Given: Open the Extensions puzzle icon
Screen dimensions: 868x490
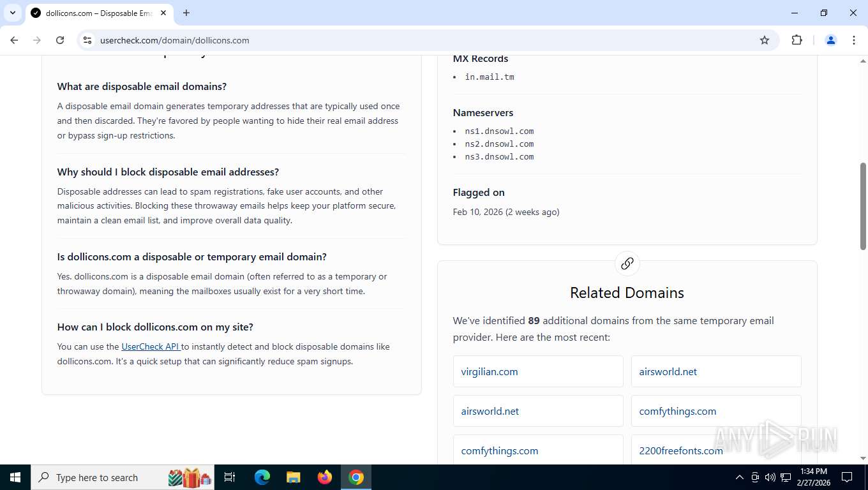Looking at the screenshot, I should click(797, 40).
